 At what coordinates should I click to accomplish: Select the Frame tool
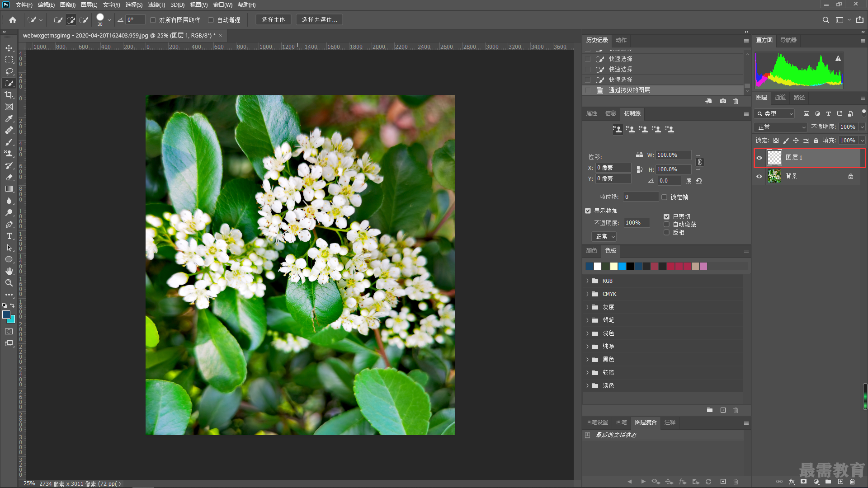pyautogui.click(x=9, y=107)
